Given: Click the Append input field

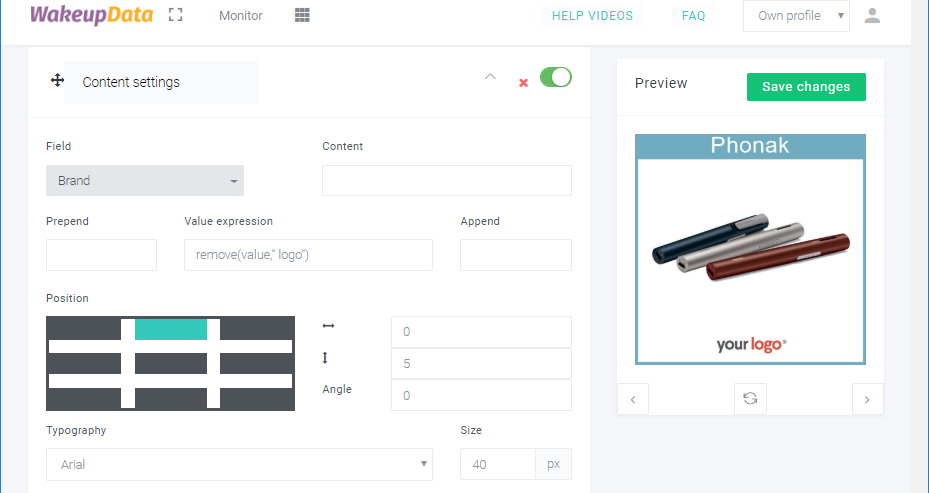Looking at the screenshot, I should (x=515, y=255).
